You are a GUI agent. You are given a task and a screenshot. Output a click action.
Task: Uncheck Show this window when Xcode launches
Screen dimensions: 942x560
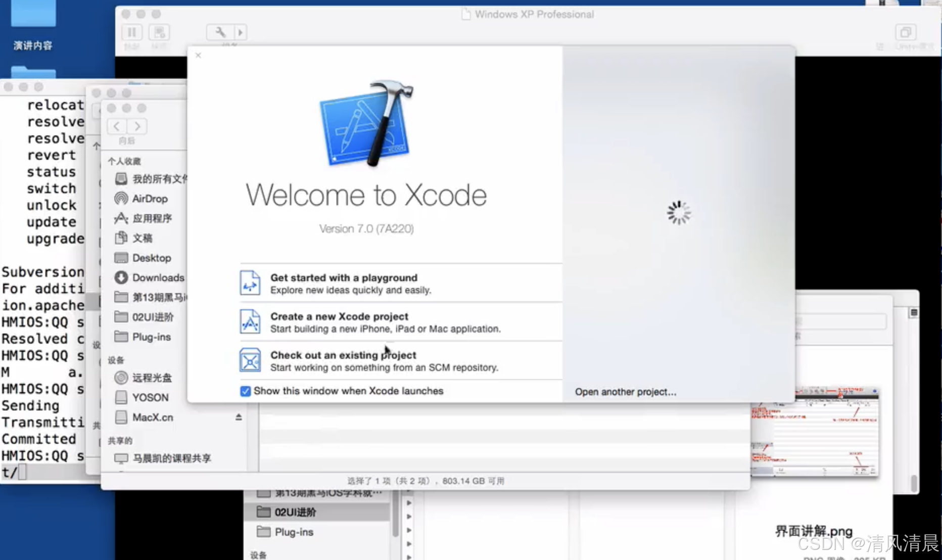(x=245, y=391)
